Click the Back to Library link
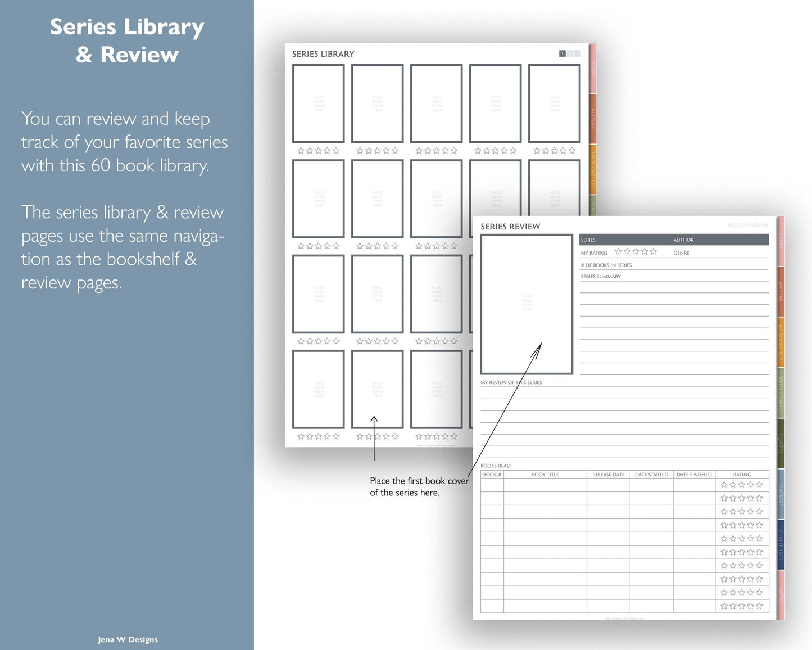 coord(747,225)
